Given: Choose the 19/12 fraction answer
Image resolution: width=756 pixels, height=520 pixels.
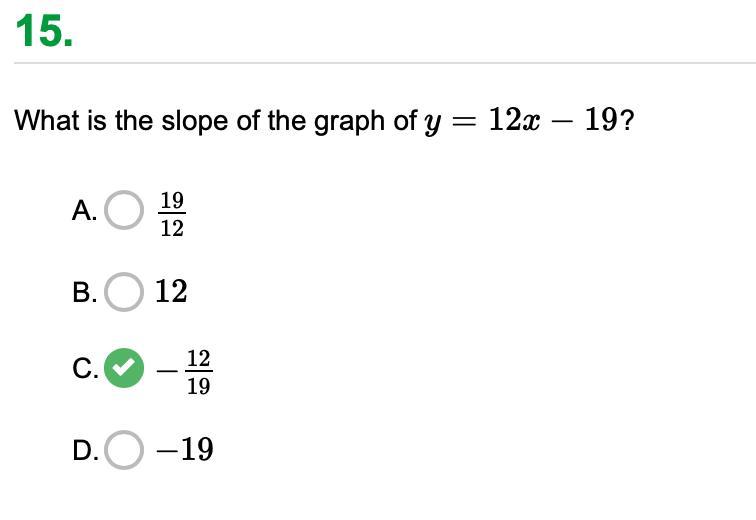Looking at the screenshot, I should pos(172,214).
